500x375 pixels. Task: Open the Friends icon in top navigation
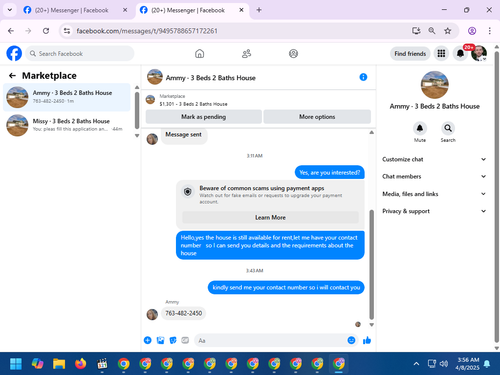246,54
